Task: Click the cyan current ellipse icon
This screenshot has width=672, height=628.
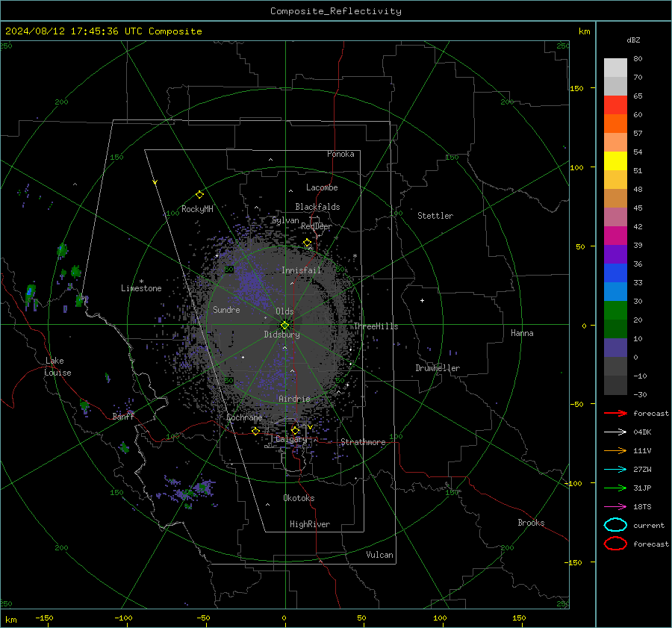Action: click(615, 525)
